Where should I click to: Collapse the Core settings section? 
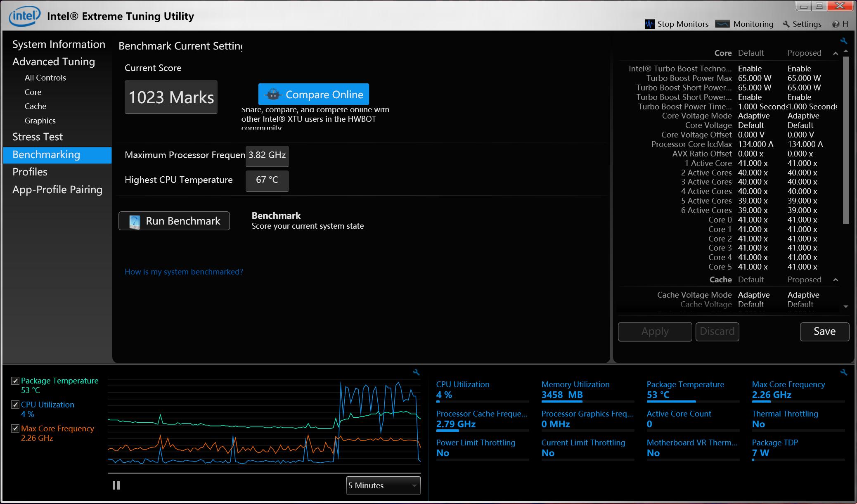pos(835,53)
